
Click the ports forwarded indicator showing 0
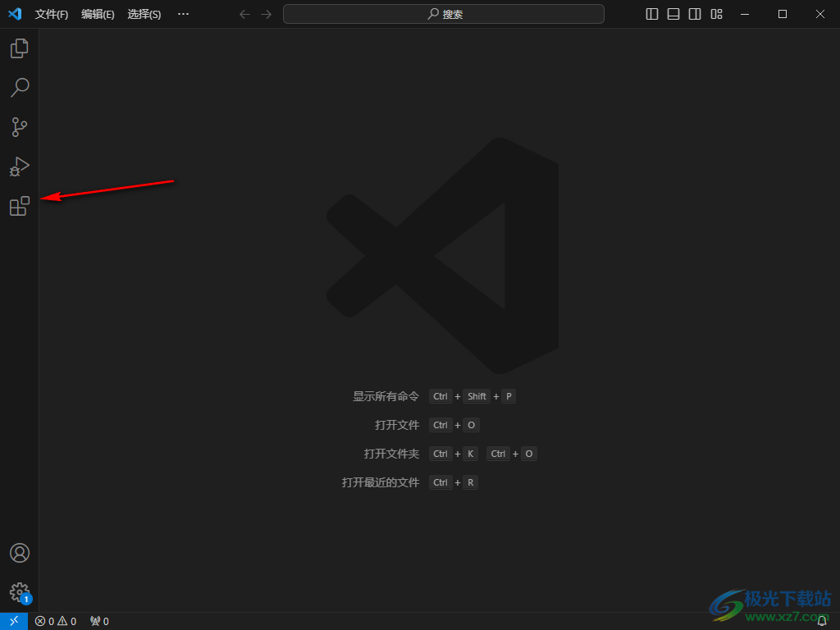(99, 621)
